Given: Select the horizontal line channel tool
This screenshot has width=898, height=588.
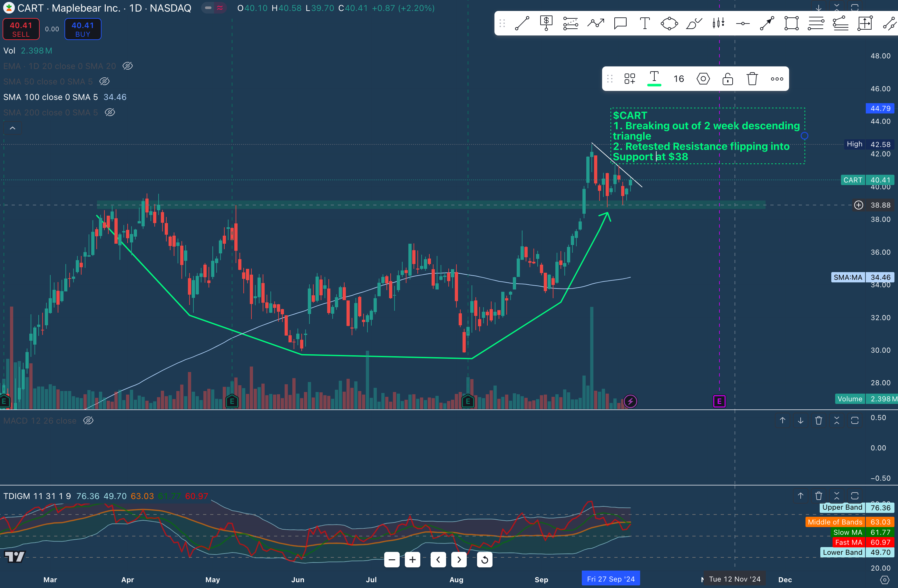Looking at the screenshot, I should coord(816,24).
